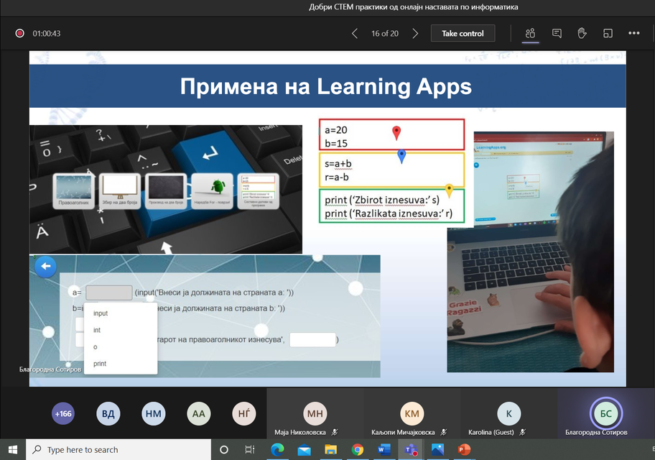
Task: Open the meeting chat icon
Action: coord(556,33)
